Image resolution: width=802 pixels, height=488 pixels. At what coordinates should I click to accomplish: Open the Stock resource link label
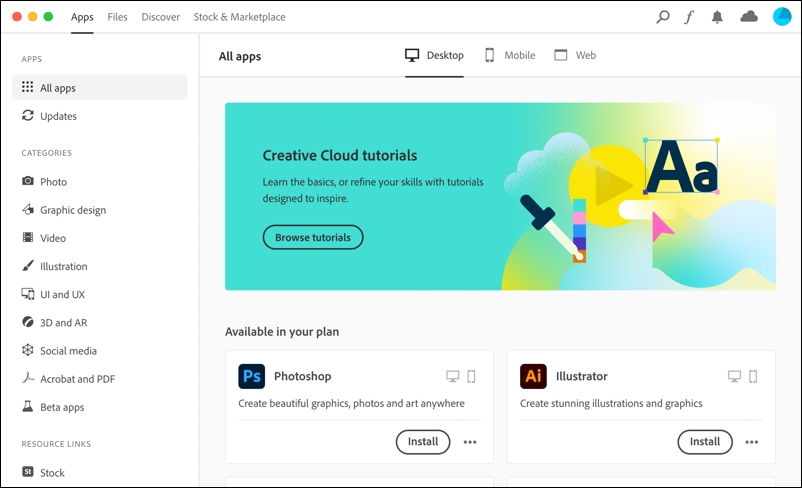pyautogui.click(x=52, y=472)
